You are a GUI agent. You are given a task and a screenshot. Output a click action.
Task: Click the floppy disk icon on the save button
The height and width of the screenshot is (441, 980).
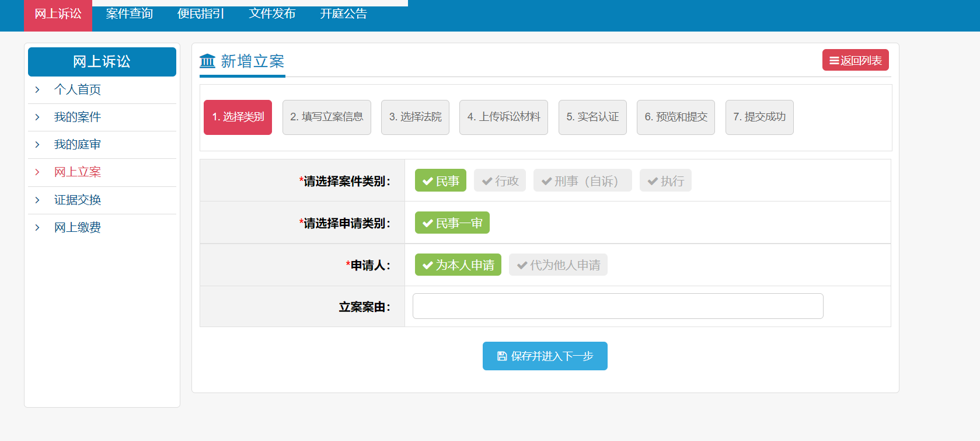(501, 356)
